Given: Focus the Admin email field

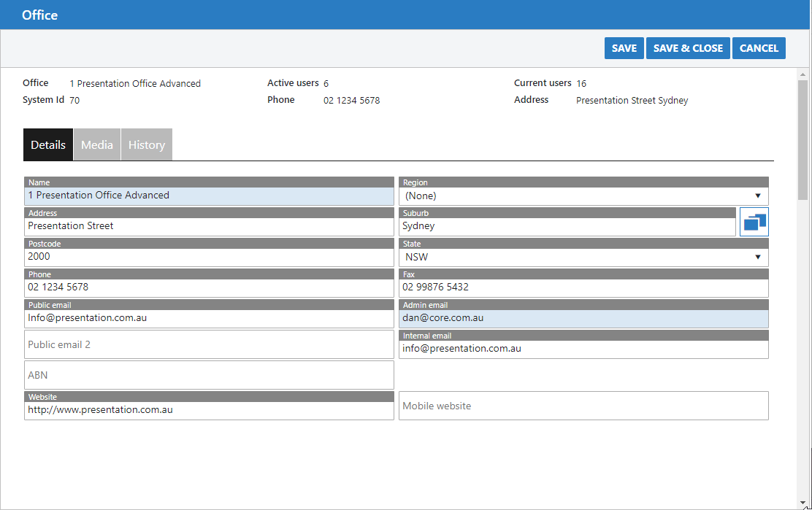Looking at the screenshot, I should 583,318.
